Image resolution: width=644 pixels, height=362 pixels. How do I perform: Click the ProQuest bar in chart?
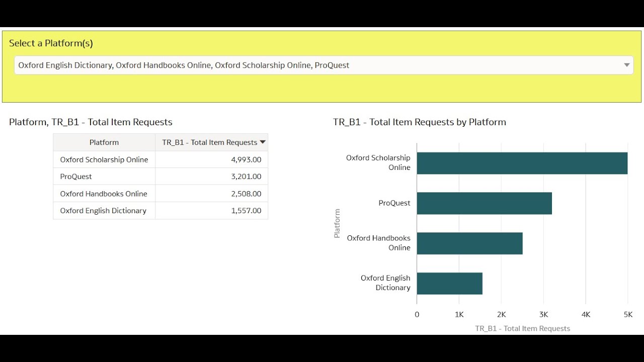[485, 203]
